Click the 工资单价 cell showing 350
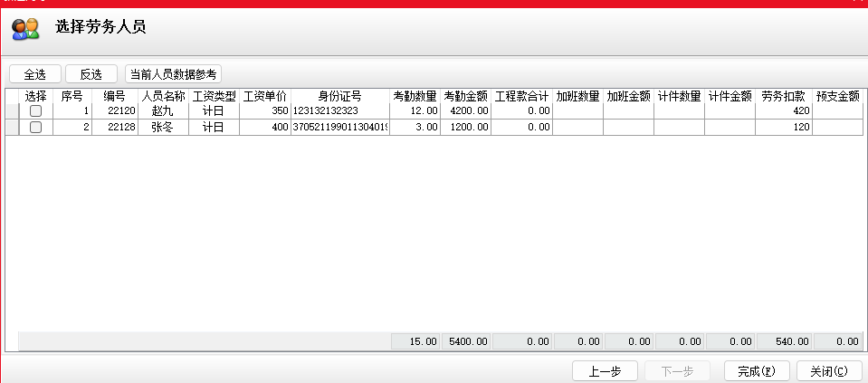The height and width of the screenshot is (383, 868). point(264,110)
